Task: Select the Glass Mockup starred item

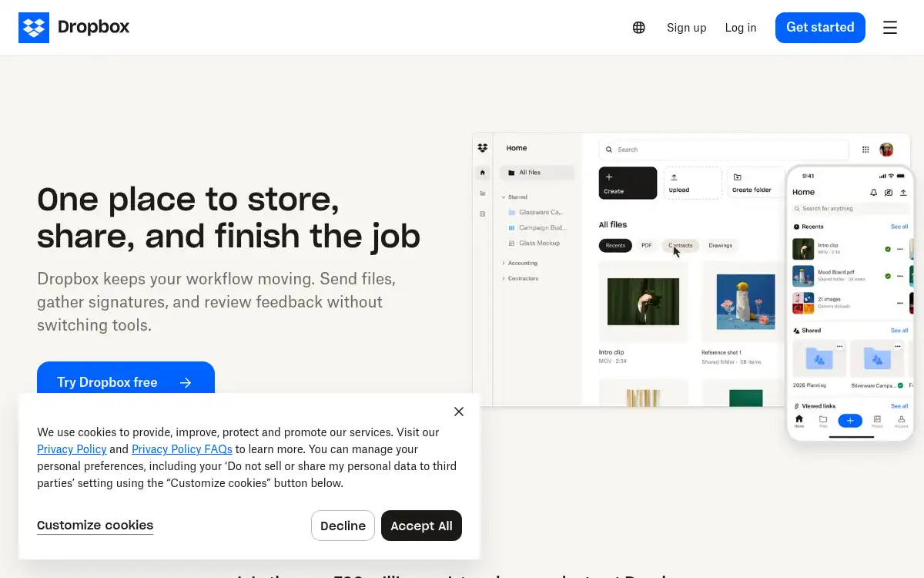Action: coord(534,243)
